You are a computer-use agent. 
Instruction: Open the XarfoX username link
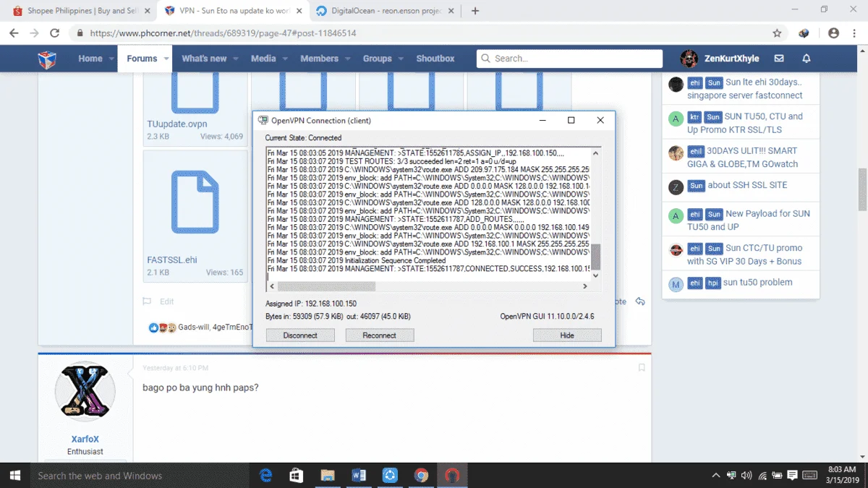[x=85, y=439]
